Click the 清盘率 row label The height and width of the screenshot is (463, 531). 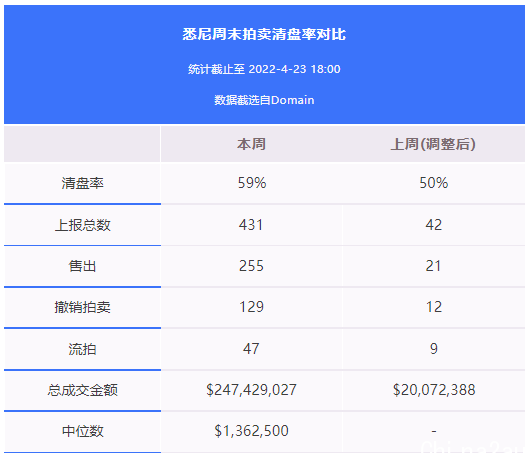(x=82, y=183)
